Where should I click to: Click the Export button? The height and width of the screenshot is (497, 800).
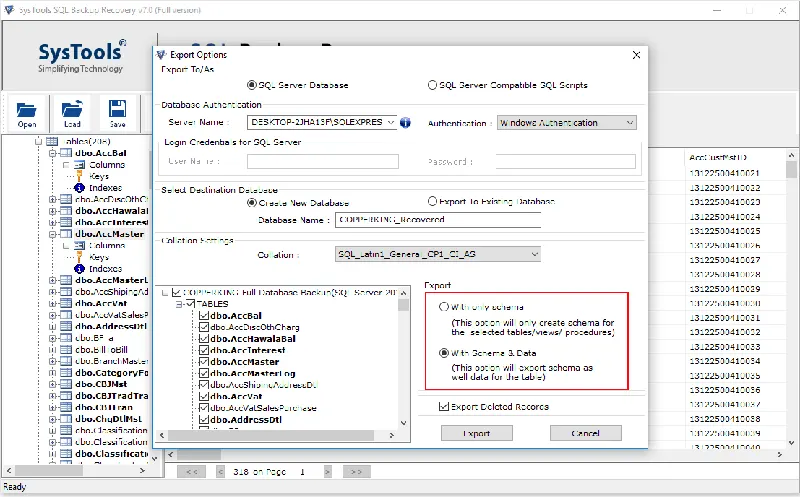[x=477, y=433]
